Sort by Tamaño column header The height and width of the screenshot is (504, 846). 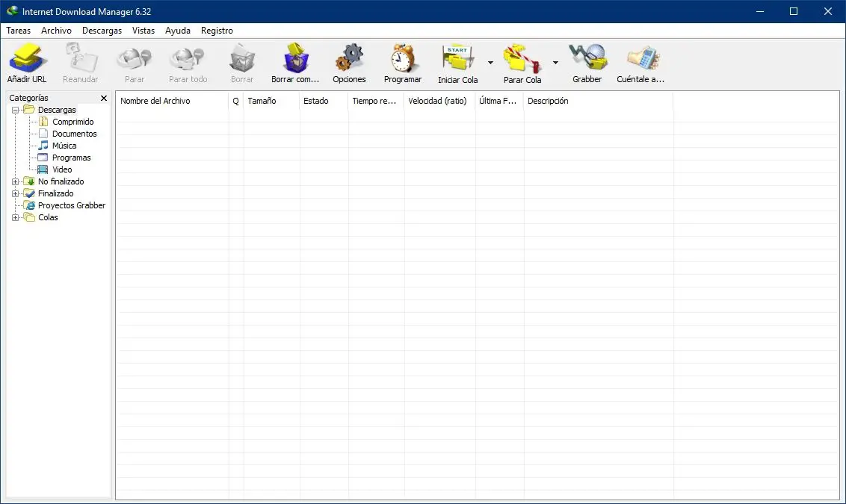pyautogui.click(x=271, y=101)
